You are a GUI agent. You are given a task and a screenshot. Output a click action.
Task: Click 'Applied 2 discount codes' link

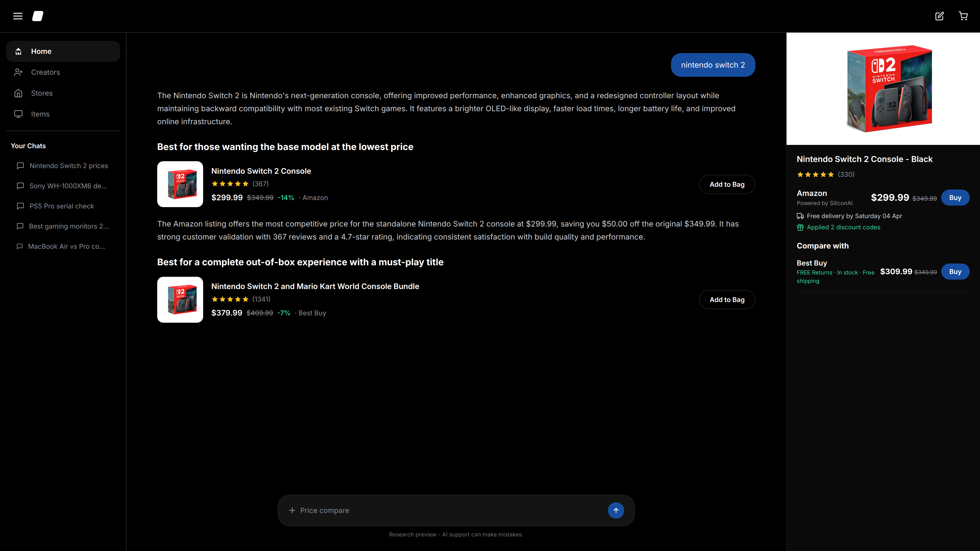pyautogui.click(x=843, y=227)
